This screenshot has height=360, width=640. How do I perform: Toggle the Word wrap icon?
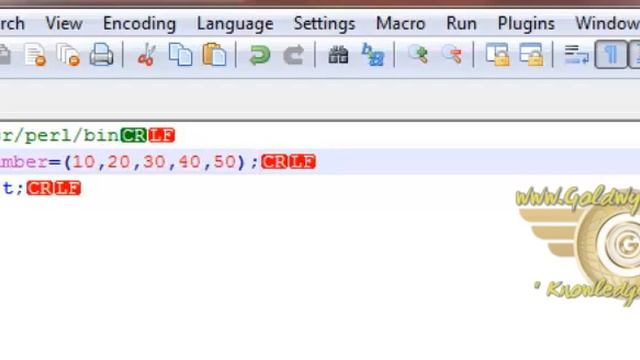click(576, 55)
